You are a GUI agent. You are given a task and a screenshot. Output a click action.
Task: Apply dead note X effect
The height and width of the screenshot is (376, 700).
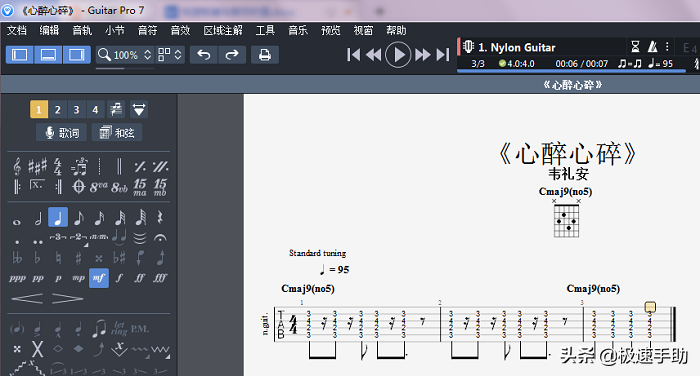coord(38,349)
